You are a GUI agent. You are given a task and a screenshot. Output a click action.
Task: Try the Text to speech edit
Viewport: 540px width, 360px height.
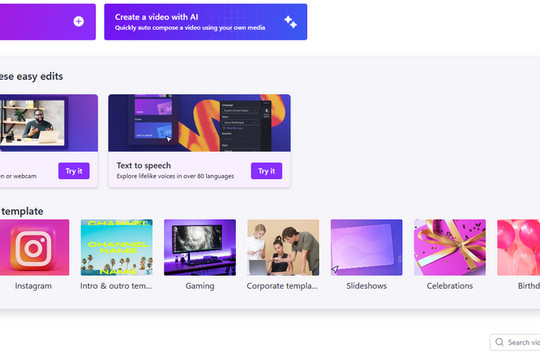(x=267, y=171)
